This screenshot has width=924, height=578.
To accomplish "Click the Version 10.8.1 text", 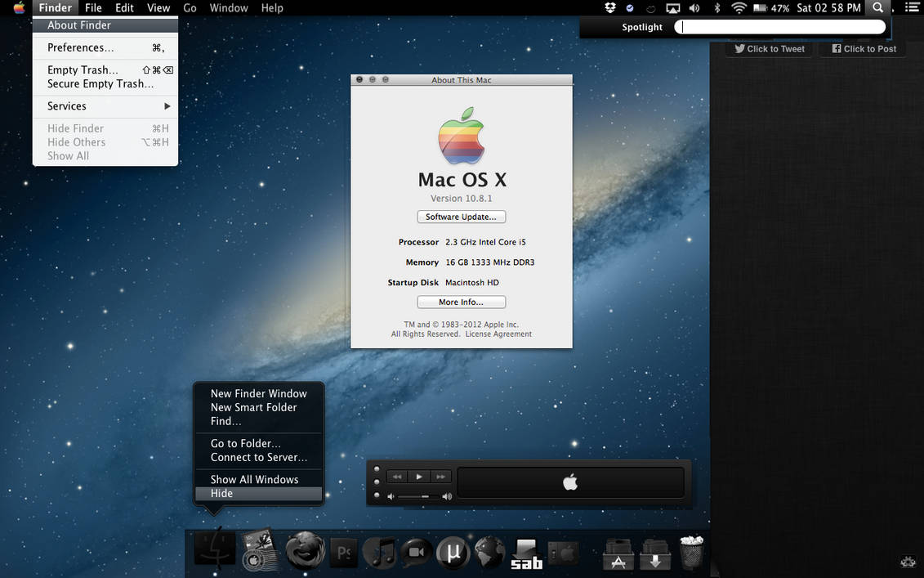I will pos(462,198).
